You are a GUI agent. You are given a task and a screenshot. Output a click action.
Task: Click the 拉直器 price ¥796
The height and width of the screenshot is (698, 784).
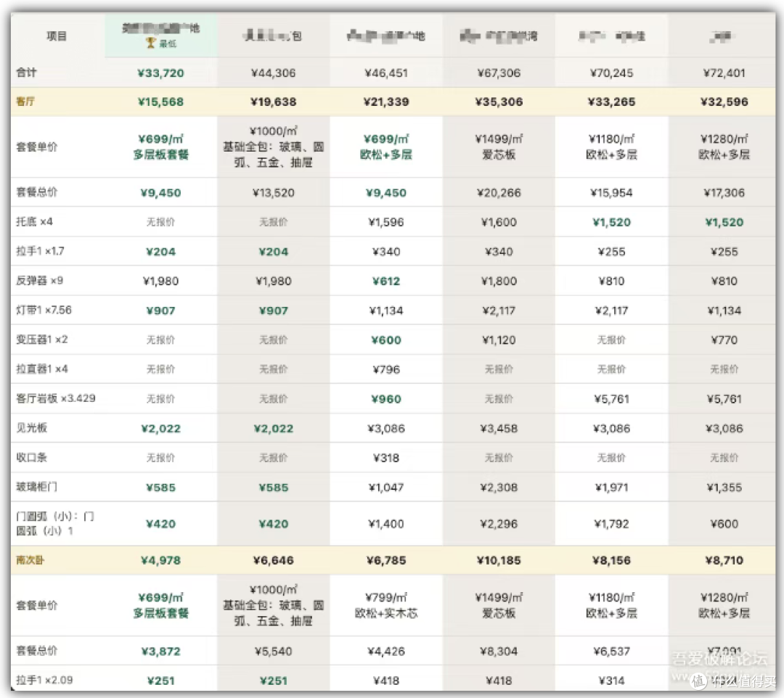point(386,370)
